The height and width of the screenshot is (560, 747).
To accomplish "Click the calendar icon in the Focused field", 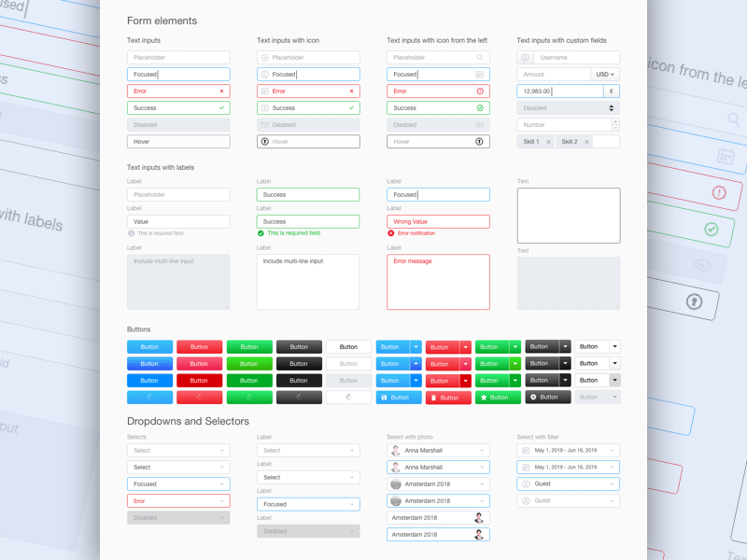I will [480, 75].
